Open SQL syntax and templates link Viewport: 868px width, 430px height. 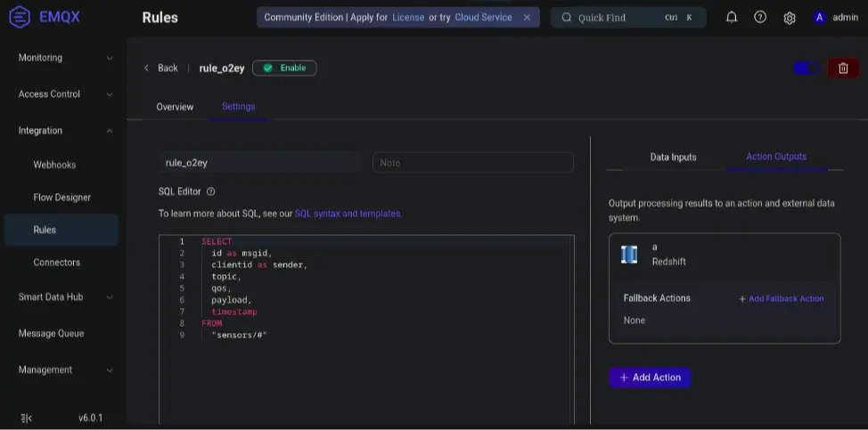coord(348,214)
